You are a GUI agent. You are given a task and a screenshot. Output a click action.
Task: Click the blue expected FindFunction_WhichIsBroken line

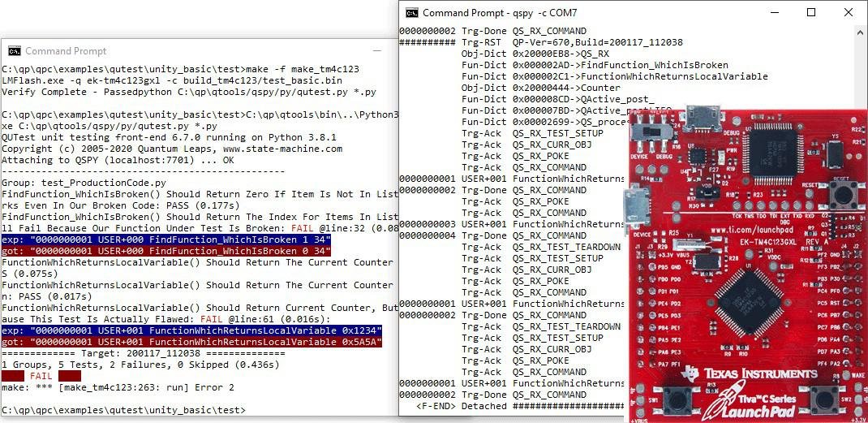point(166,240)
